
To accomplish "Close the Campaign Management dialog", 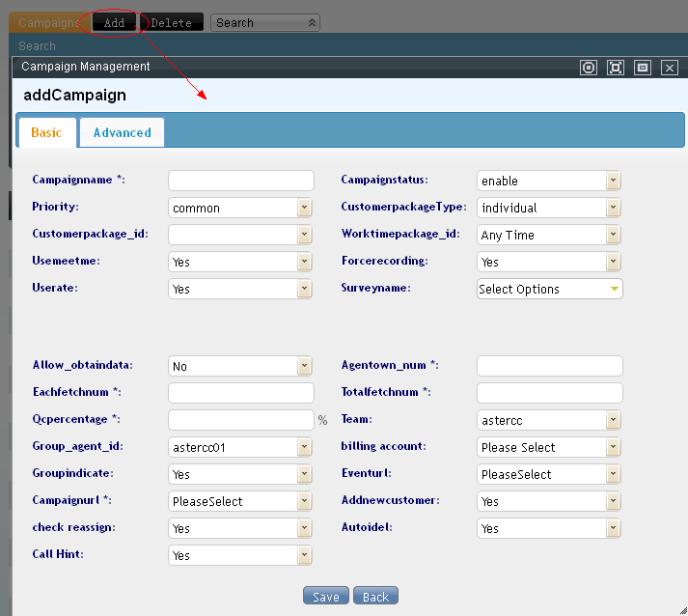I will pos(670,68).
